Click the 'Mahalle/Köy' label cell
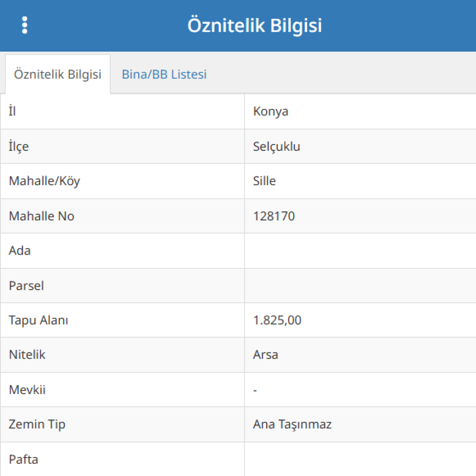The width and height of the screenshot is (476, 476). 123,181
